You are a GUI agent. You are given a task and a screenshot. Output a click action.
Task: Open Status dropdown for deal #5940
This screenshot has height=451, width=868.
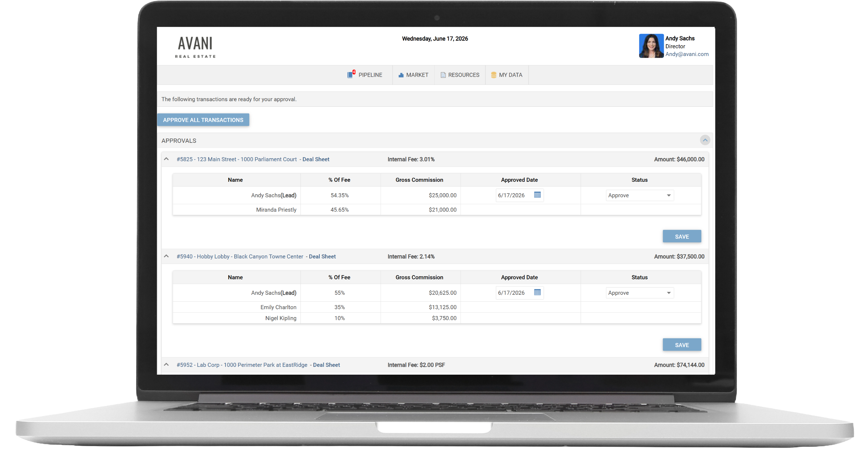point(639,292)
